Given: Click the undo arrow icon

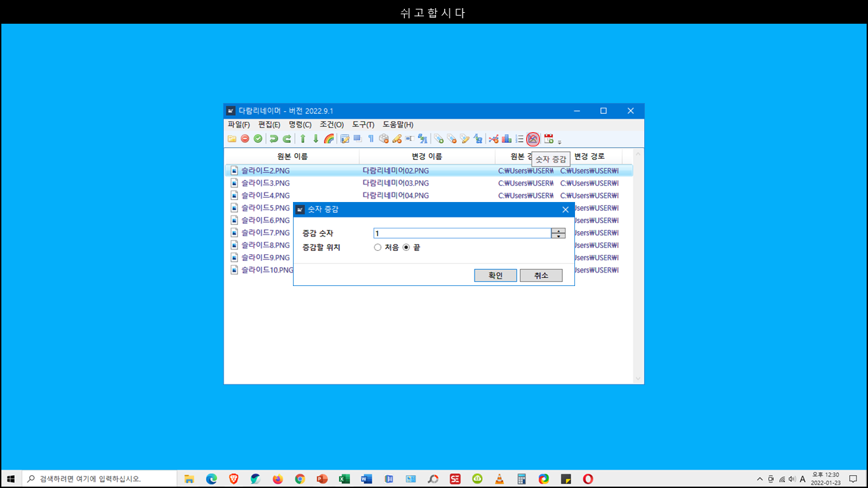Looking at the screenshot, I should pyautogui.click(x=274, y=139).
